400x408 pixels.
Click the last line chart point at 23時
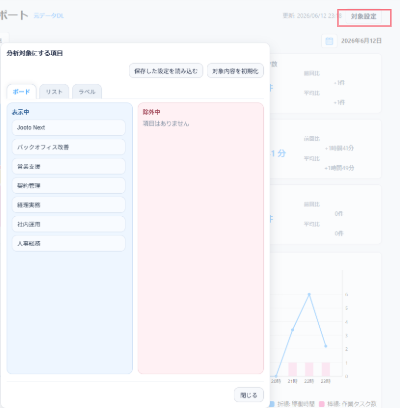tap(326, 346)
